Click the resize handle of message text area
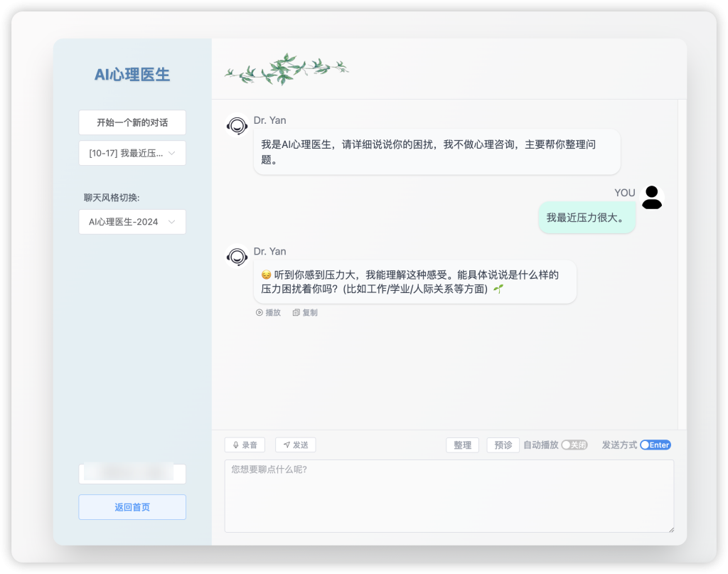Image resolution: width=728 pixels, height=574 pixels. point(670,528)
